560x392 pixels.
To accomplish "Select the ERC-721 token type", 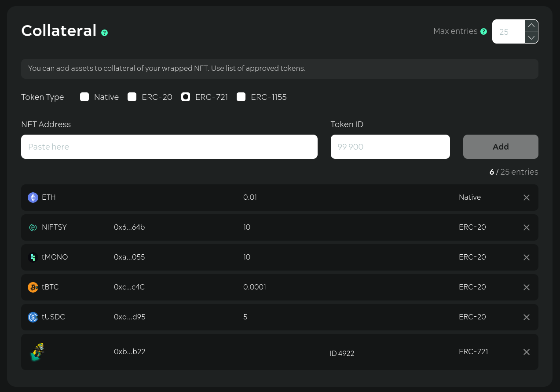I will tap(186, 97).
